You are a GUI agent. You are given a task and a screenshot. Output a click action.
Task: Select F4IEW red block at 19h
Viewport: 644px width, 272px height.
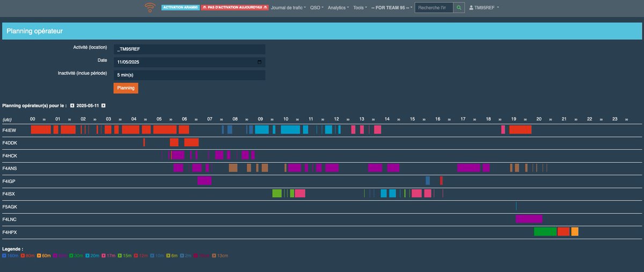pos(521,130)
